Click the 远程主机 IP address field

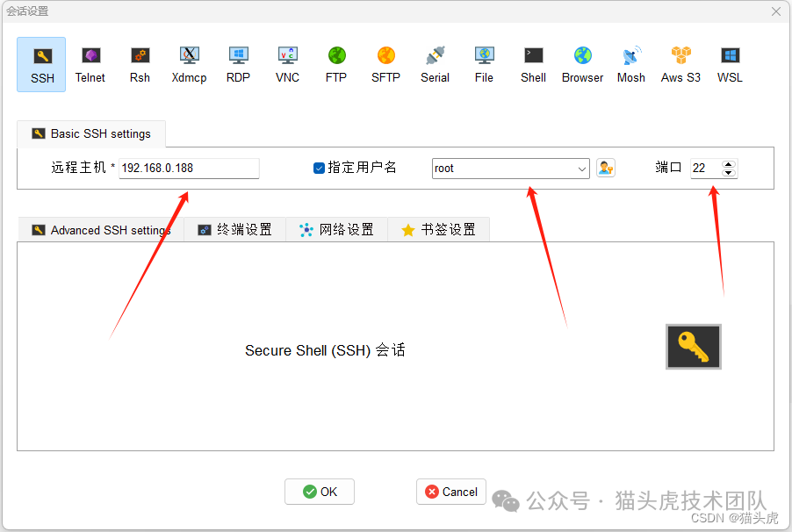(189, 169)
